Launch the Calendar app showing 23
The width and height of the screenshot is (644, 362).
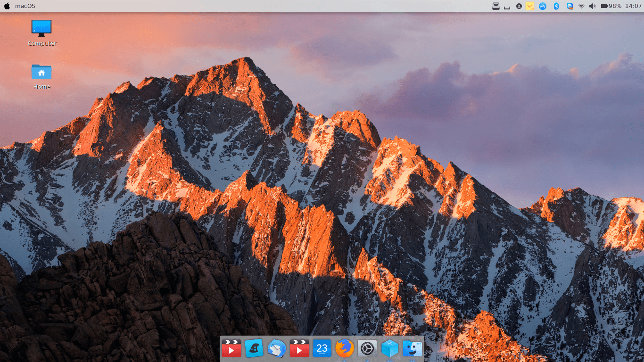coord(322,348)
